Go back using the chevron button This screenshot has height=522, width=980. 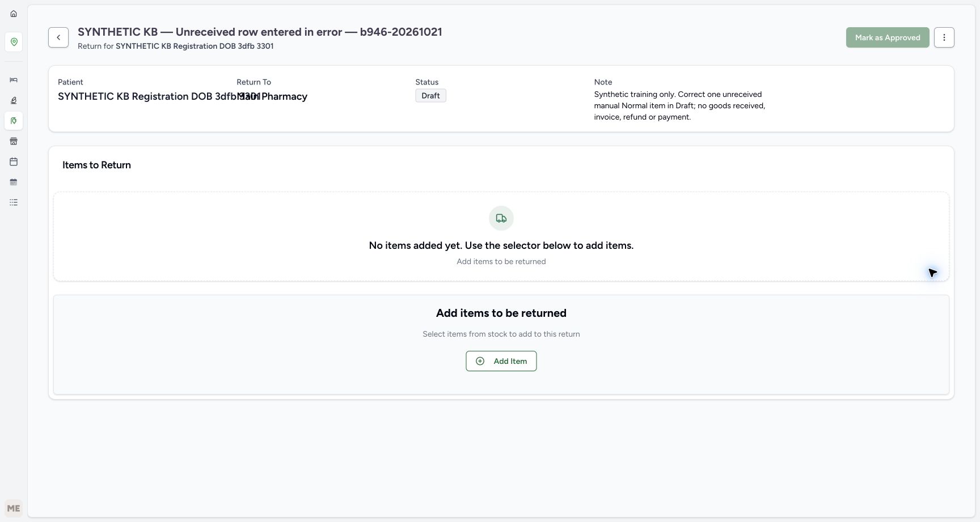click(x=58, y=37)
